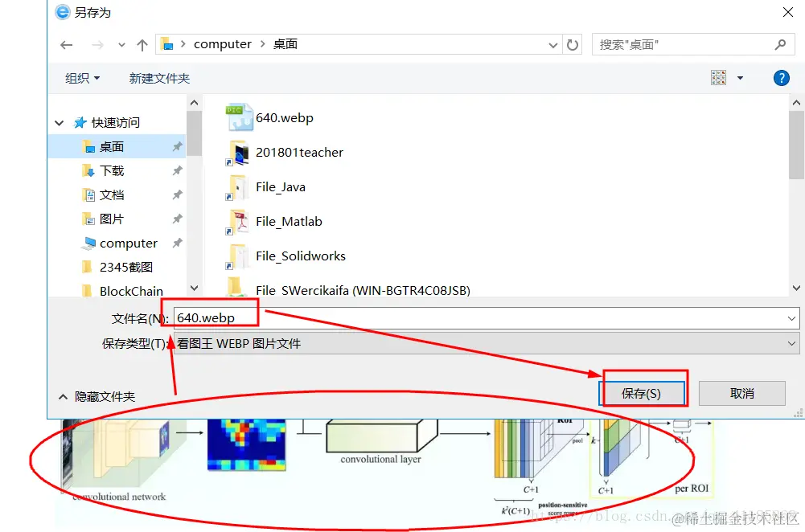The width and height of the screenshot is (805, 532).
Task: Click the browser icon in dialog title
Action: (62, 12)
